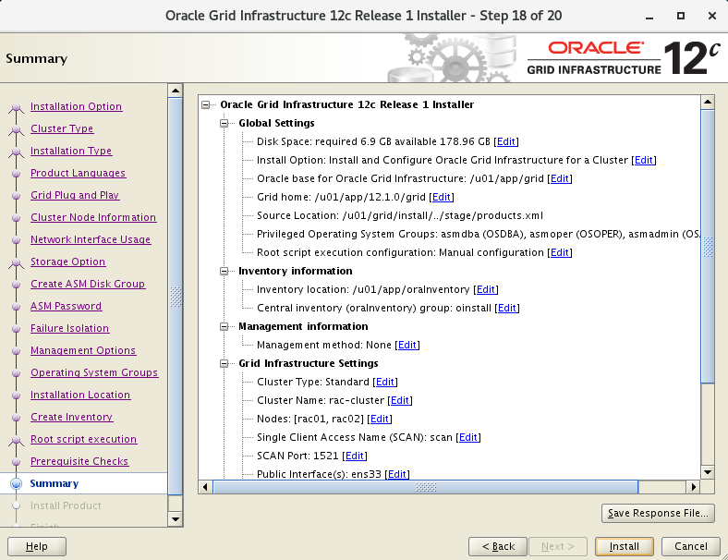Open the Help button
The height and width of the screenshot is (560, 728).
[x=37, y=546]
